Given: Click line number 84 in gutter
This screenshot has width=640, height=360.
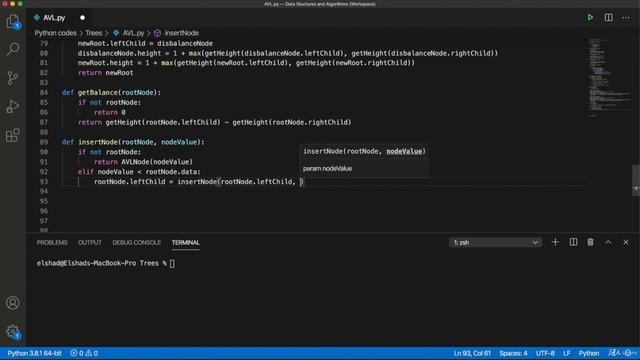Looking at the screenshot, I should (44, 92).
